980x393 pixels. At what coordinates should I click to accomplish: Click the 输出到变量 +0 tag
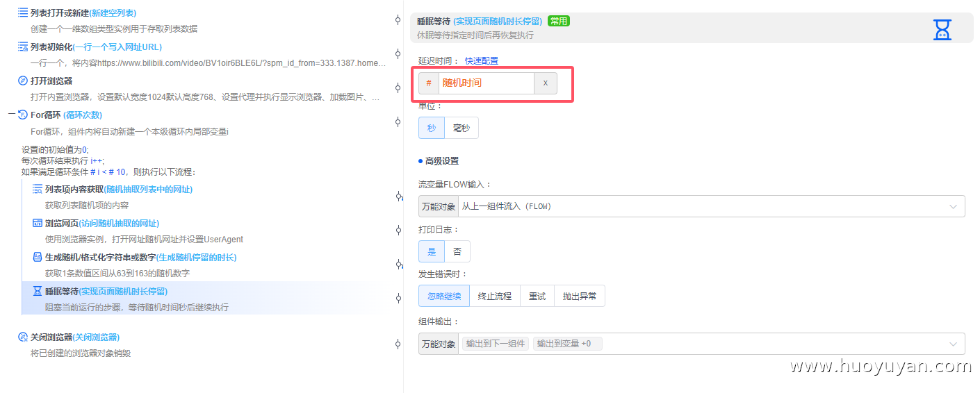567,344
